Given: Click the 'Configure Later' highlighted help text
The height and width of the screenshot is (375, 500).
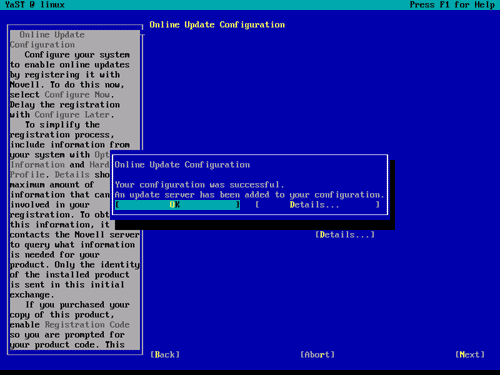Looking at the screenshot, I should tap(72, 115).
